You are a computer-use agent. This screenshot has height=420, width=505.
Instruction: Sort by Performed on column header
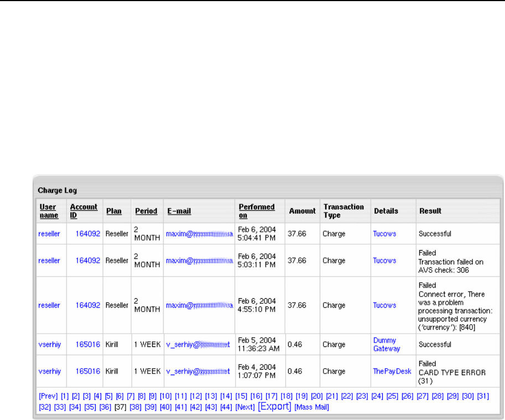point(257,211)
